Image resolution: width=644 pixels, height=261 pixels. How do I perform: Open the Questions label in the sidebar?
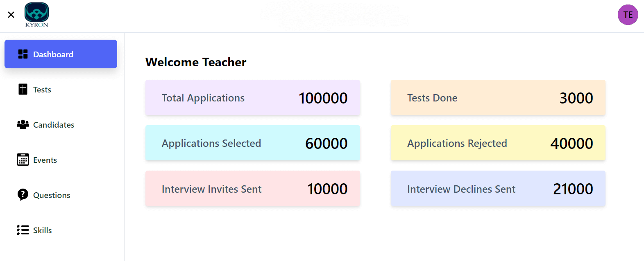click(x=52, y=195)
